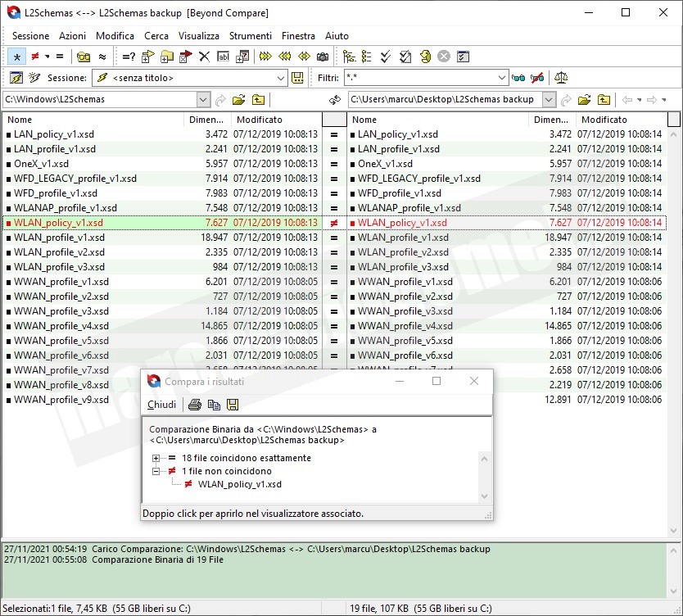
Task: Click the new session pencil icon
Action: click(16, 78)
